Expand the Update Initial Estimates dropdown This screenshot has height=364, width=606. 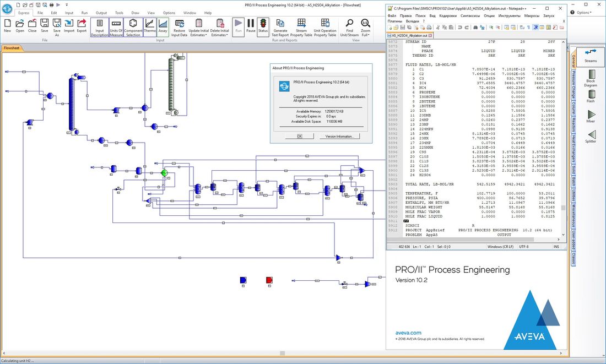tap(206, 34)
